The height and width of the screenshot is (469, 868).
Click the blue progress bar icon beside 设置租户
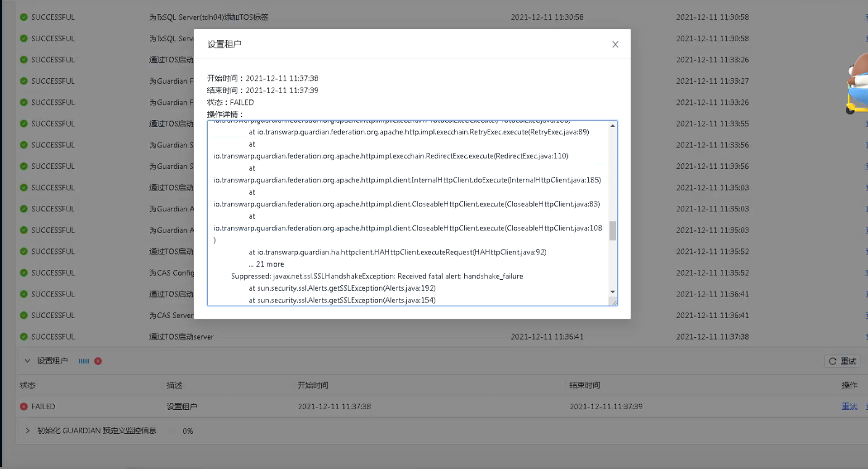coord(84,361)
